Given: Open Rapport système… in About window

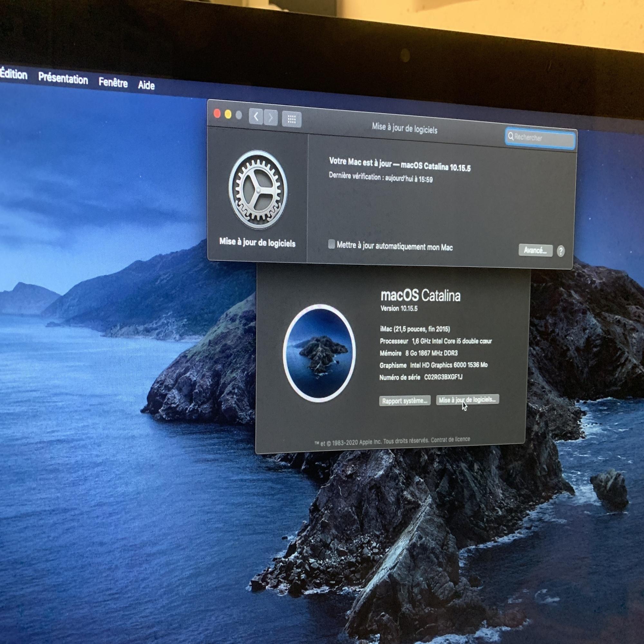Looking at the screenshot, I should tap(405, 401).
